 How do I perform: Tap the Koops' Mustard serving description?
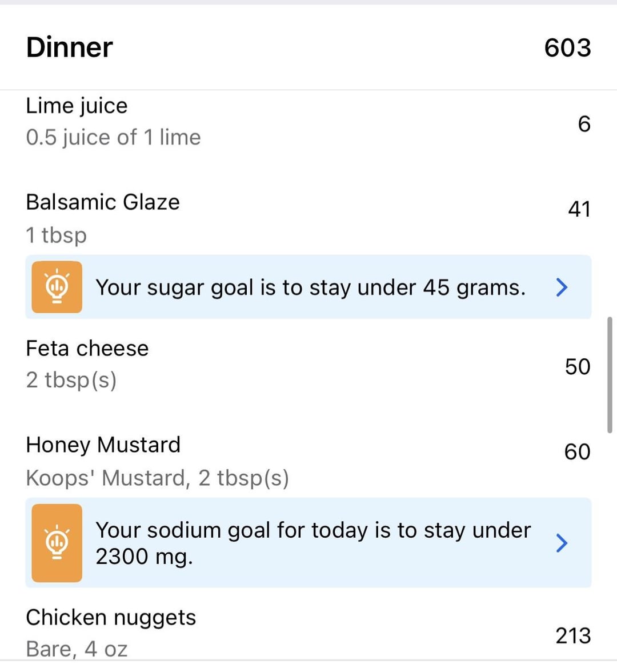[x=158, y=478]
